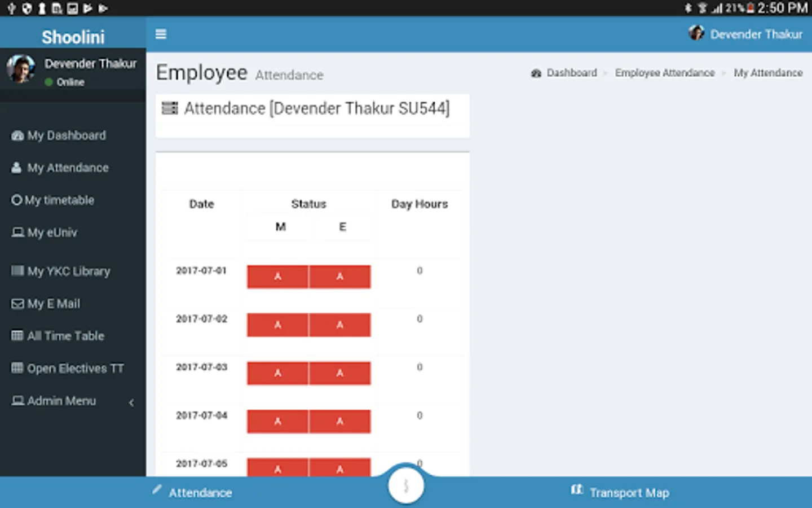Click the Day Hours column header
This screenshot has height=508, width=812.
click(420, 204)
